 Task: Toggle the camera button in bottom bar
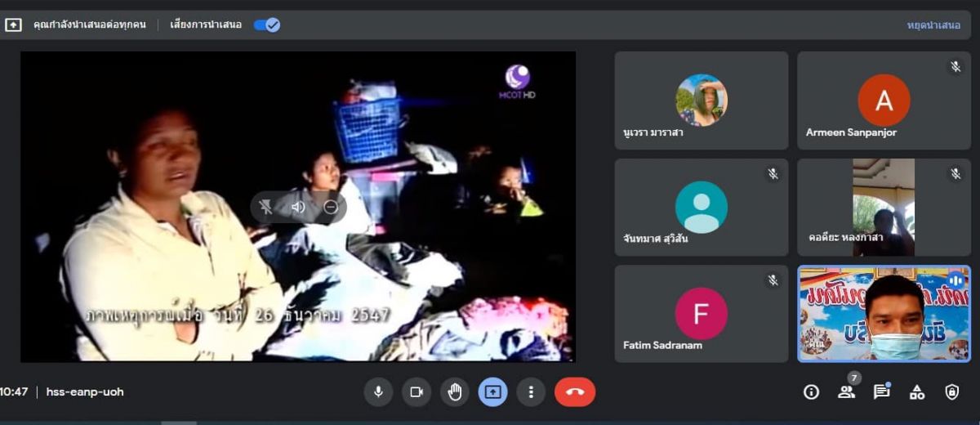click(x=416, y=392)
